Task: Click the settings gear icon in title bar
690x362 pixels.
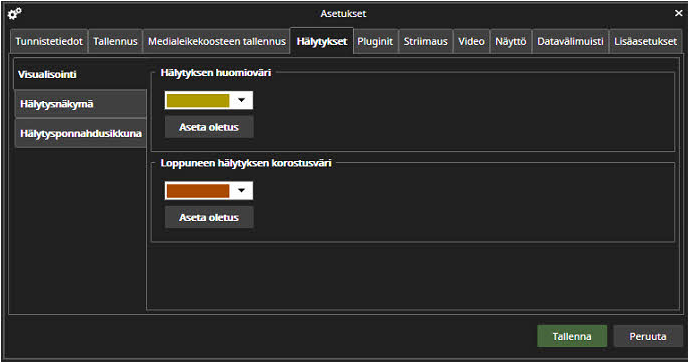Action: click(x=14, y=14)
